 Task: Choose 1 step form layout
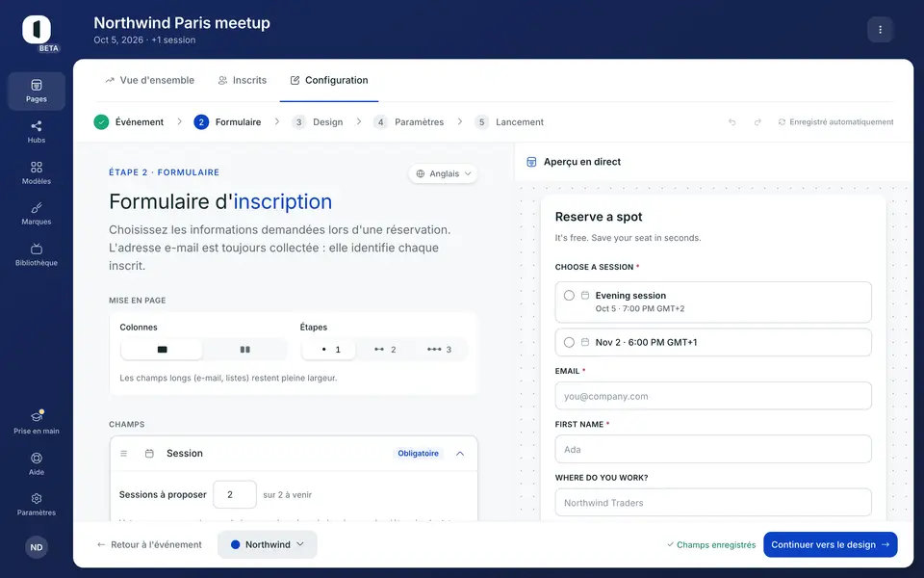[329, 349]
